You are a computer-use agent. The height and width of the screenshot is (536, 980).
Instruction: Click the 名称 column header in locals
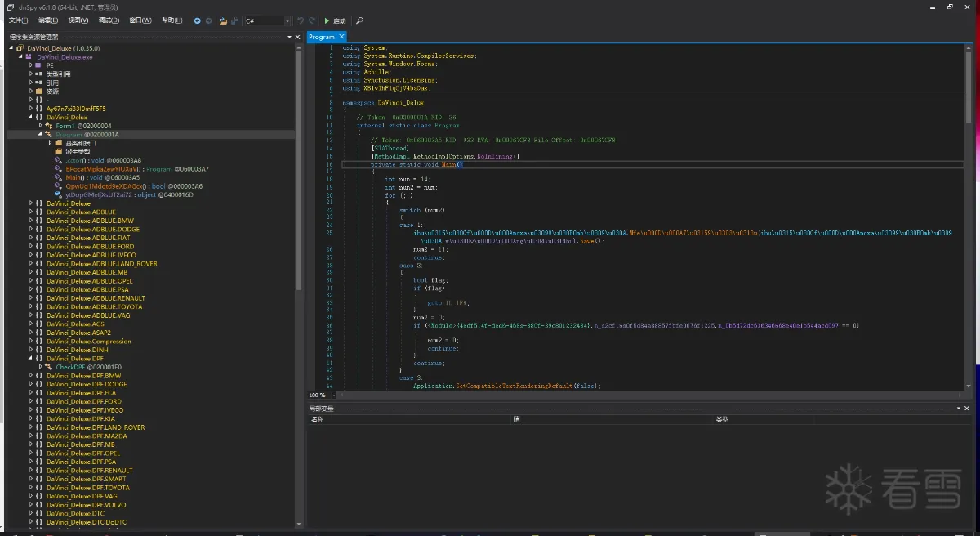[317, 419]
